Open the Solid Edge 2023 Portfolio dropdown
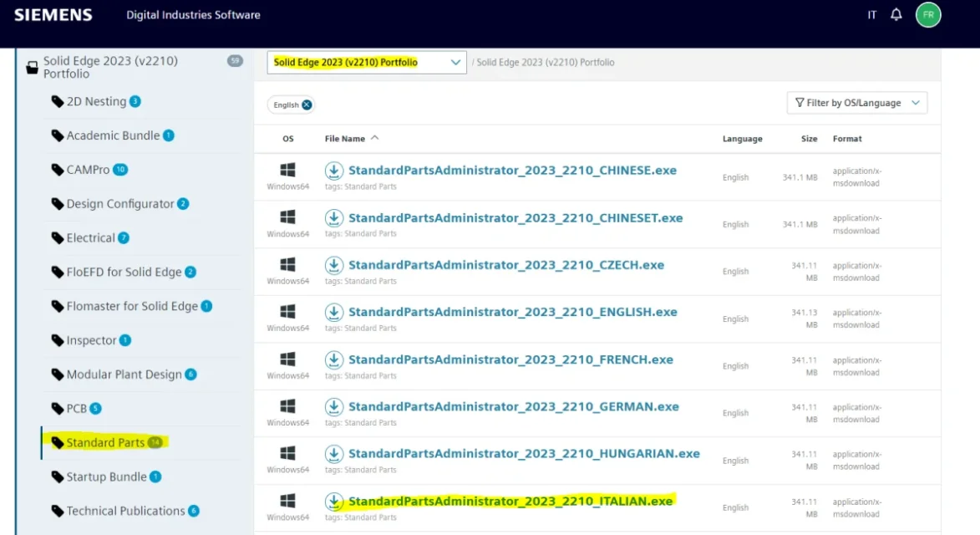Screen dimensions: 980x535 point(366,63)
